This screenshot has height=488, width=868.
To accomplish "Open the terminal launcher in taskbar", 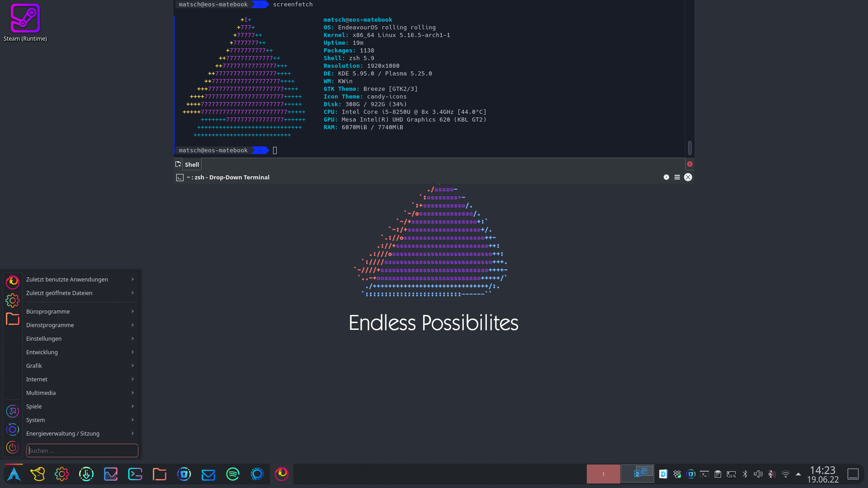I will point(135,474).
